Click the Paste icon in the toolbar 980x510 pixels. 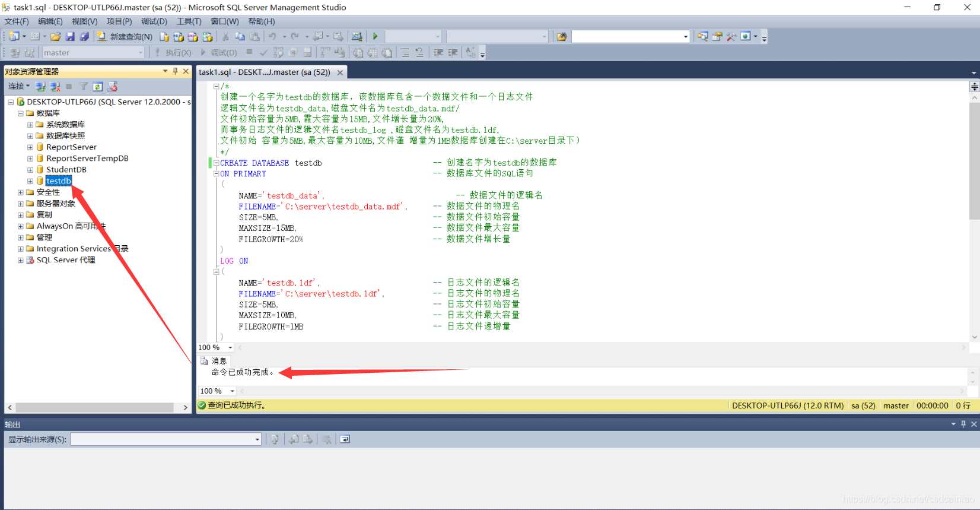point(254,36)
